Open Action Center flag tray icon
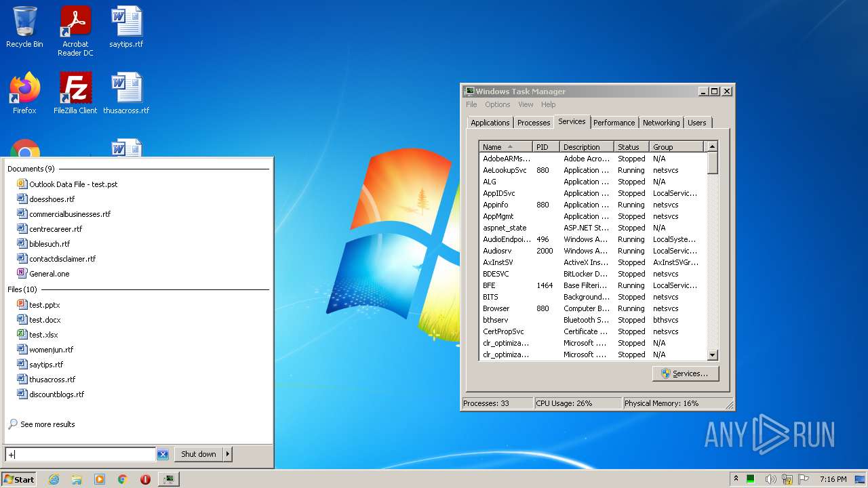The height and width of the screenshot is (488, 868). (804, 479)
